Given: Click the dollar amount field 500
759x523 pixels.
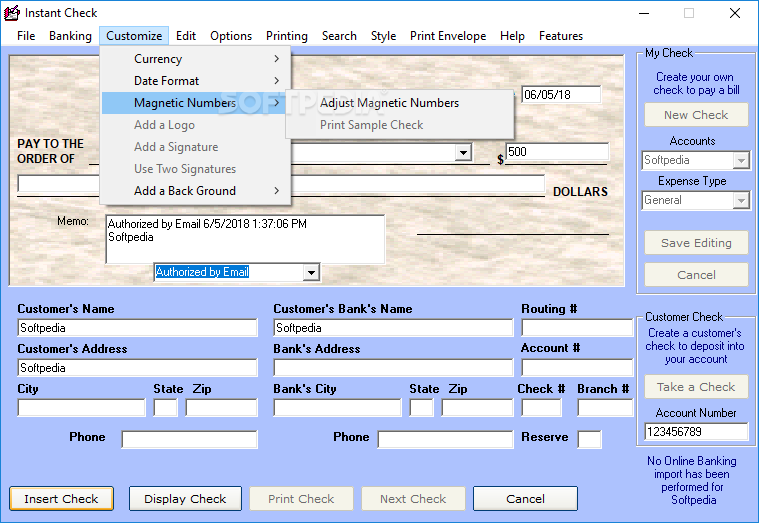Looking at the screenshot, I should pyautogui.click(x=557, y=152).
